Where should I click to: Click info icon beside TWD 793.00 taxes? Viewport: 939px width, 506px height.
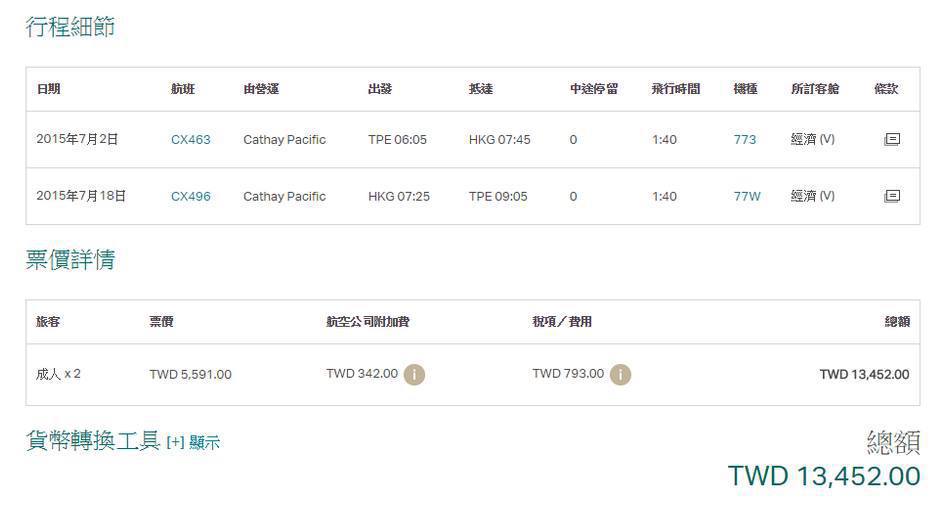click(620, 375)
